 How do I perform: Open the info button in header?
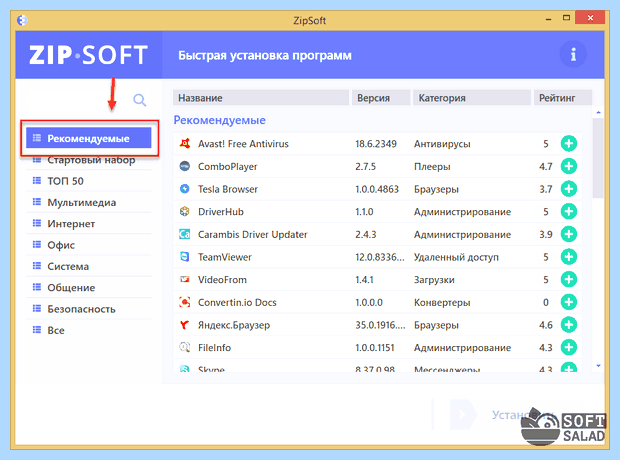(x=573, y=54)
